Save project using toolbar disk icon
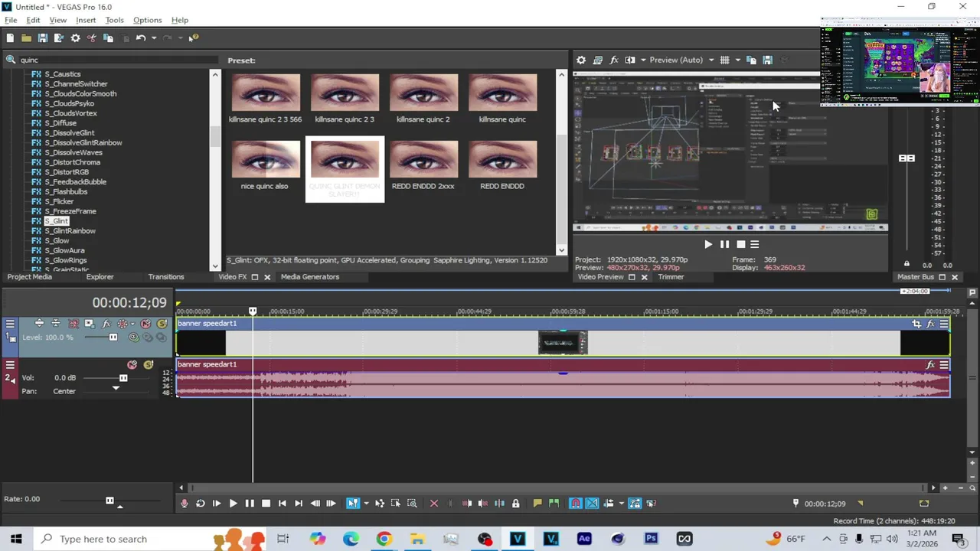The width and height of the screenshot is (980, 551). pos(43,37)
